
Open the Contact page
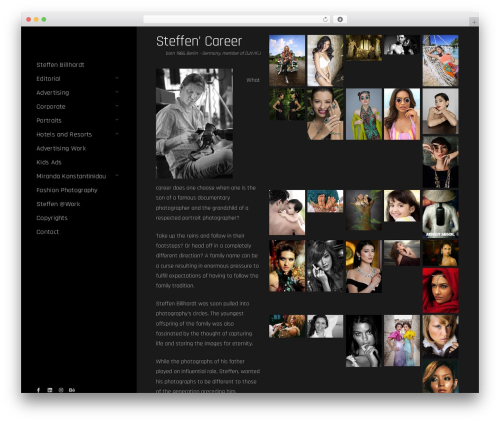[x=47, y=232]
